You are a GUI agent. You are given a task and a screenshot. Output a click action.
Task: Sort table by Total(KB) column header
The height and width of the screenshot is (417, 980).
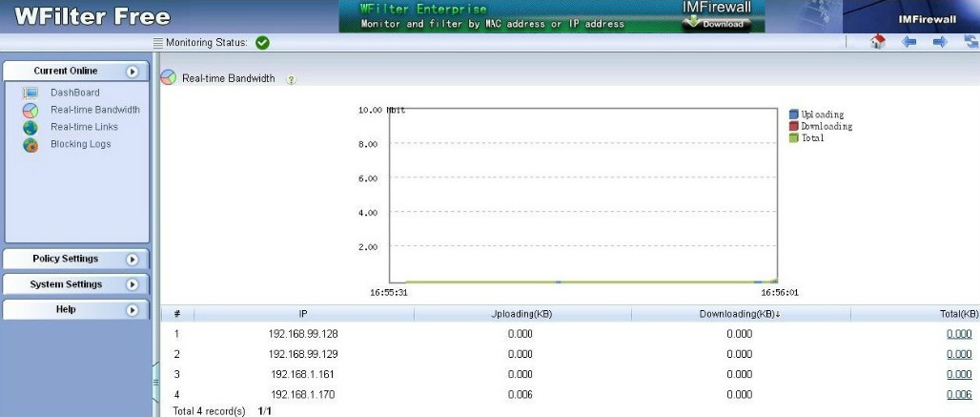coord(959,314)
